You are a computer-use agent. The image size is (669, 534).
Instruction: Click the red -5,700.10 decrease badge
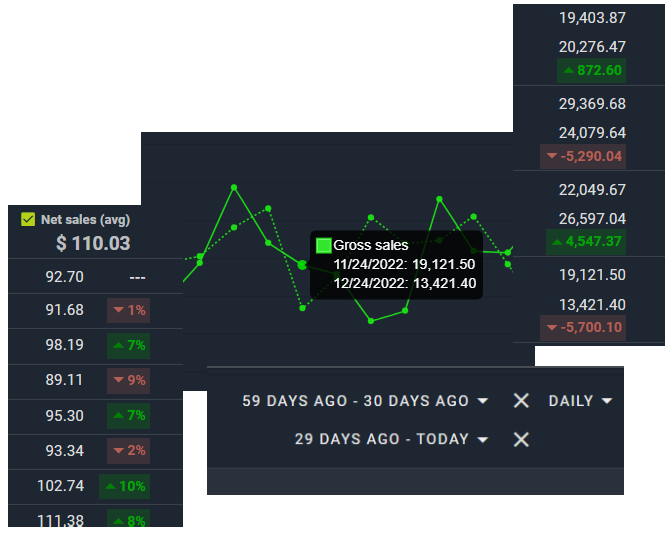click(583, 327)
